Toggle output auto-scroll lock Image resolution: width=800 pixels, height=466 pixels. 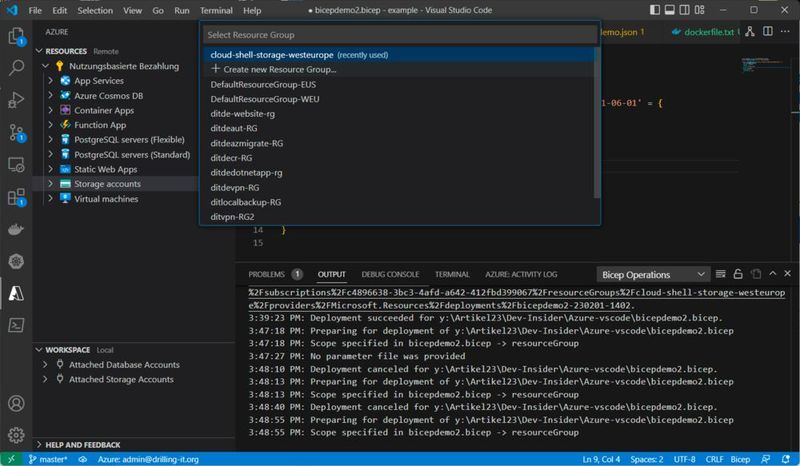[738, 274]
